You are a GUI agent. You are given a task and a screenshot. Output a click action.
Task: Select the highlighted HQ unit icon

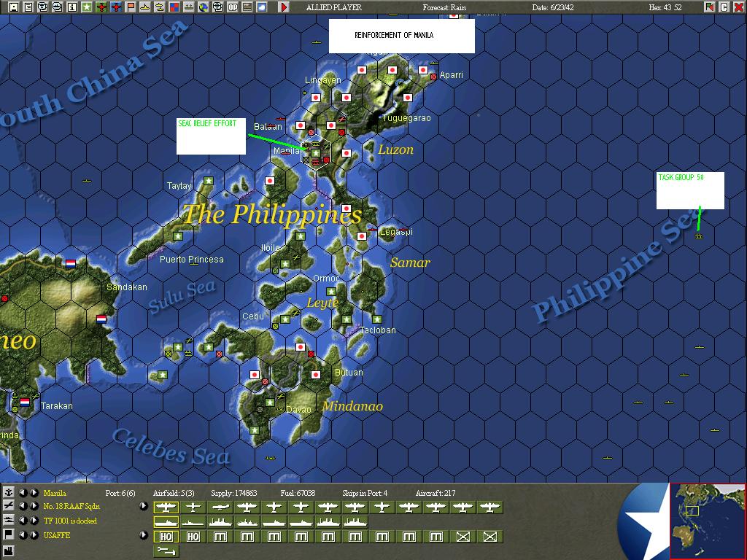pos(166,537)
